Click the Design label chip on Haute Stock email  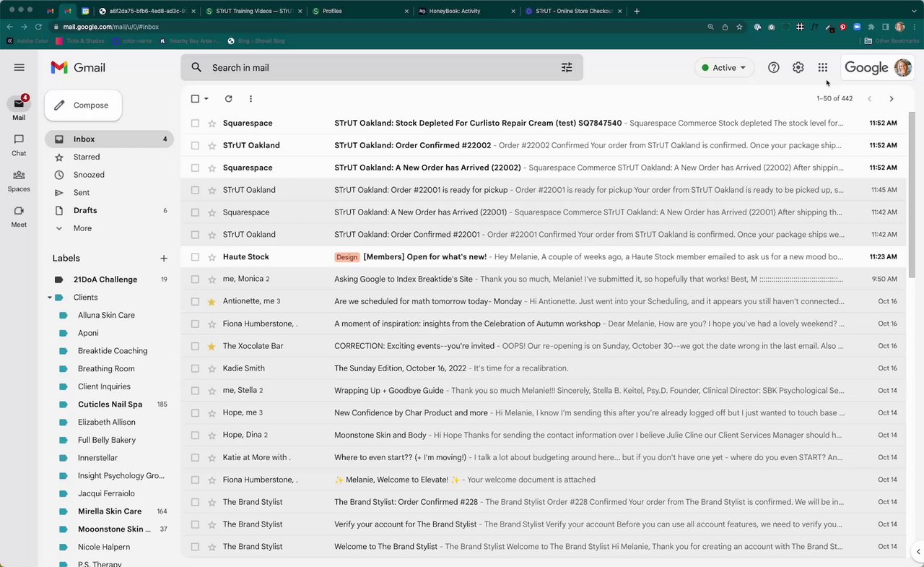pyautogui.click(x=346, y=257)
